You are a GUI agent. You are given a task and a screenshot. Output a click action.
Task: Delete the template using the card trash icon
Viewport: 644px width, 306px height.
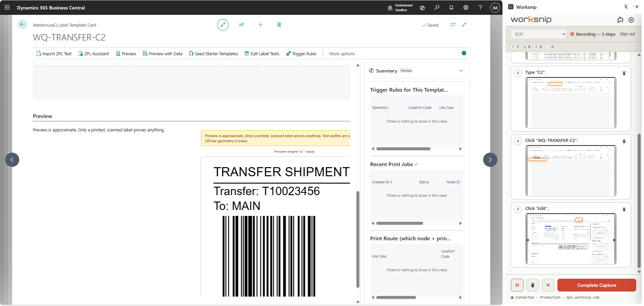coord(279,25)
